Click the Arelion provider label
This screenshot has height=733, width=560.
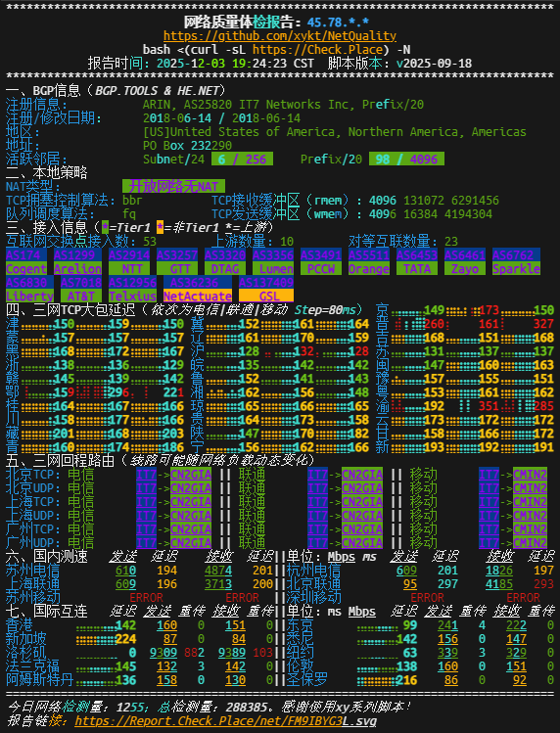[x=77, y=269]
